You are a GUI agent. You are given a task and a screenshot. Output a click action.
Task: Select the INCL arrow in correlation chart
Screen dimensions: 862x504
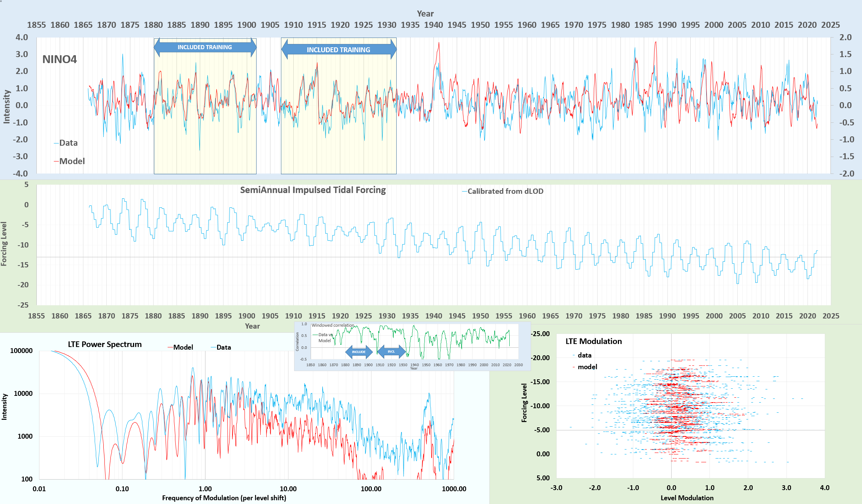click(391, 352)
